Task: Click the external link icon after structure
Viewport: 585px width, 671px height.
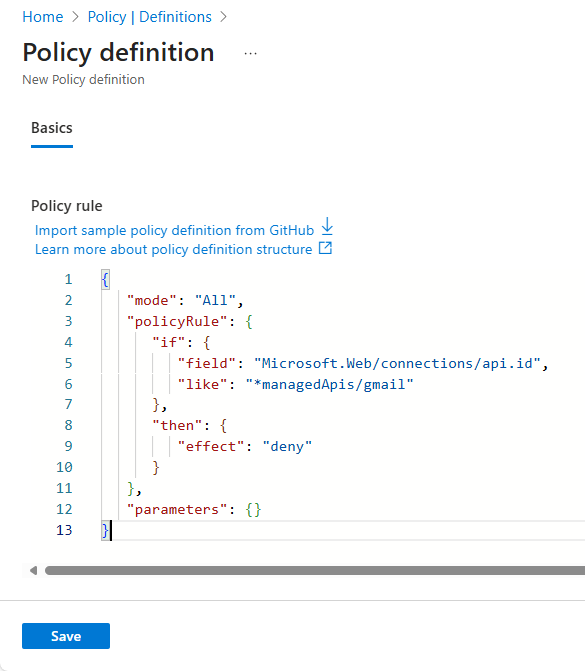Action: (325, 248)
